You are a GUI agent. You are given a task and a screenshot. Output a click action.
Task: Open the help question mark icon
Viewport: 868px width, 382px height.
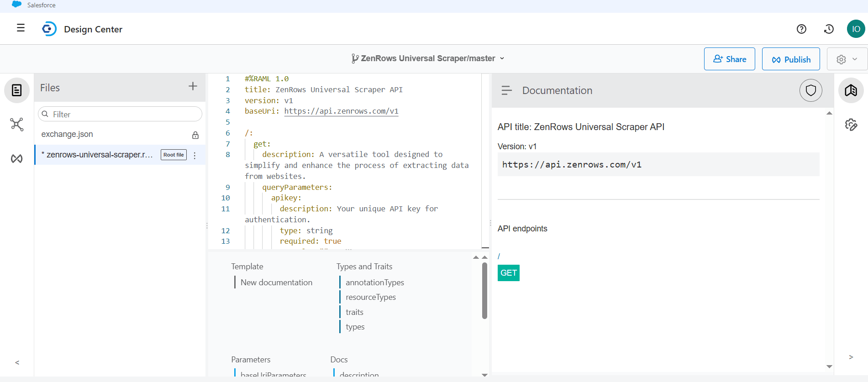click(801, 29)
